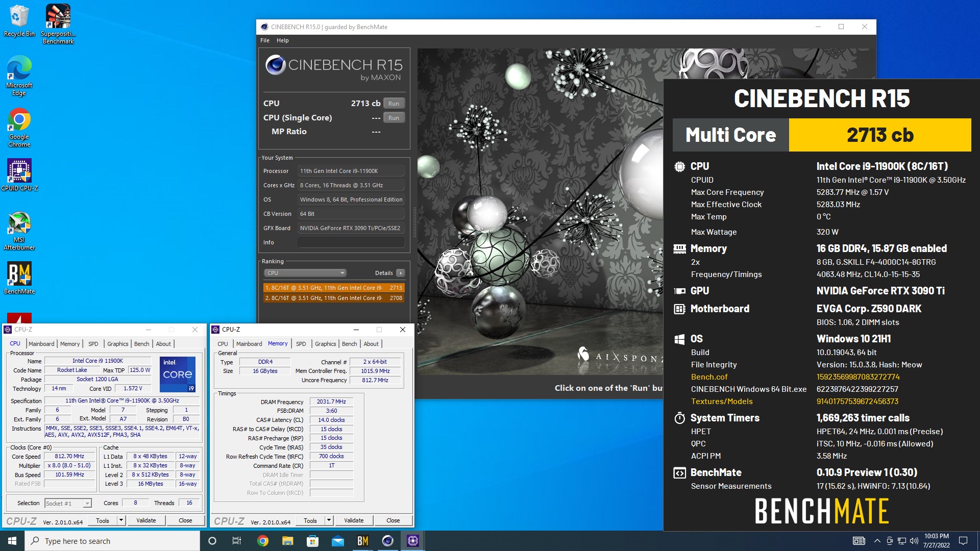Viewport: 980px width, 551px height.
Task: Run the CPU multi-core benchmark
Action: tap(394, 103)
